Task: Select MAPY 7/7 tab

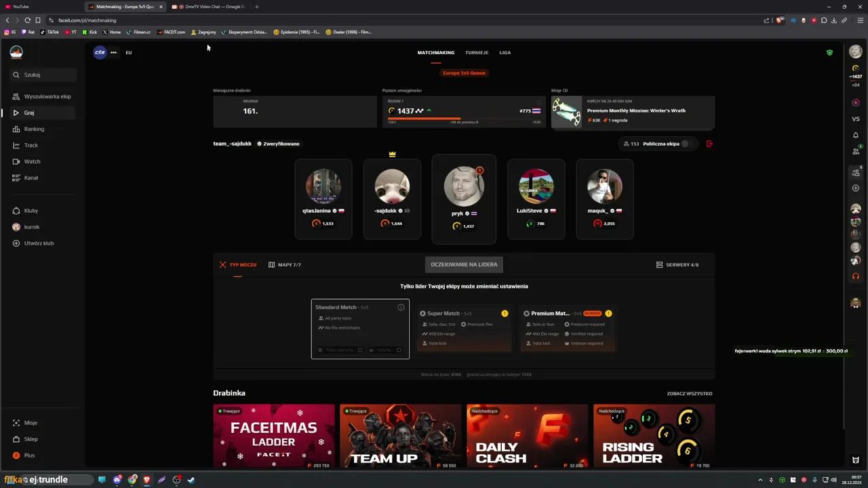Action: (285, 265)
